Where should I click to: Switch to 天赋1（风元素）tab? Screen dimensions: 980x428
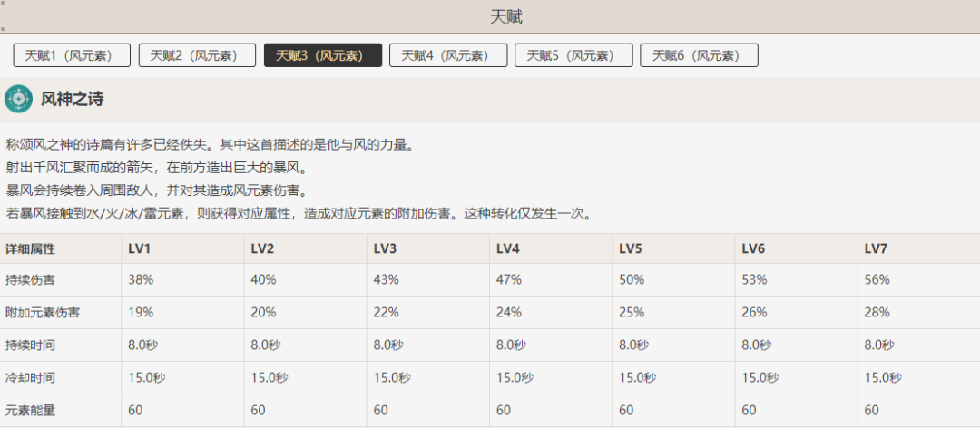tap(72, 55)
